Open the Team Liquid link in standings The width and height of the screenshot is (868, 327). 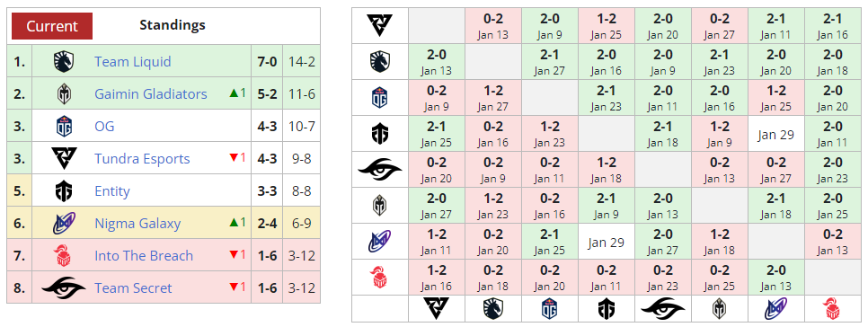tap(132, 61)
